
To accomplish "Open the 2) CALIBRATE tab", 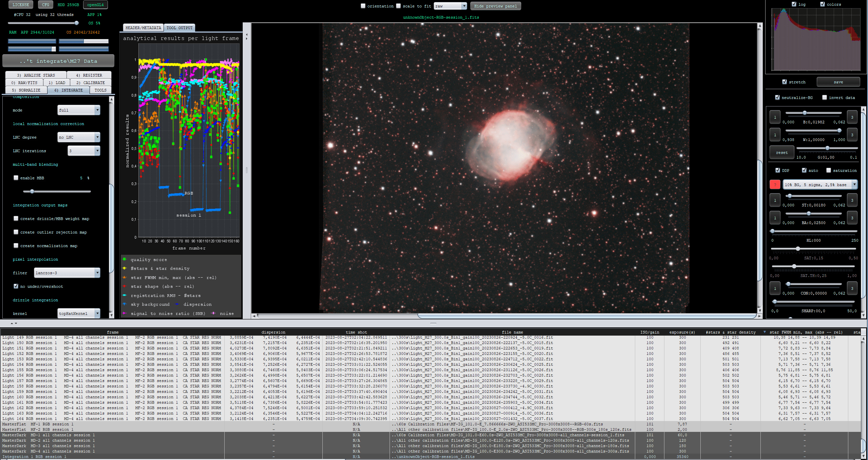I will (90, 83).
